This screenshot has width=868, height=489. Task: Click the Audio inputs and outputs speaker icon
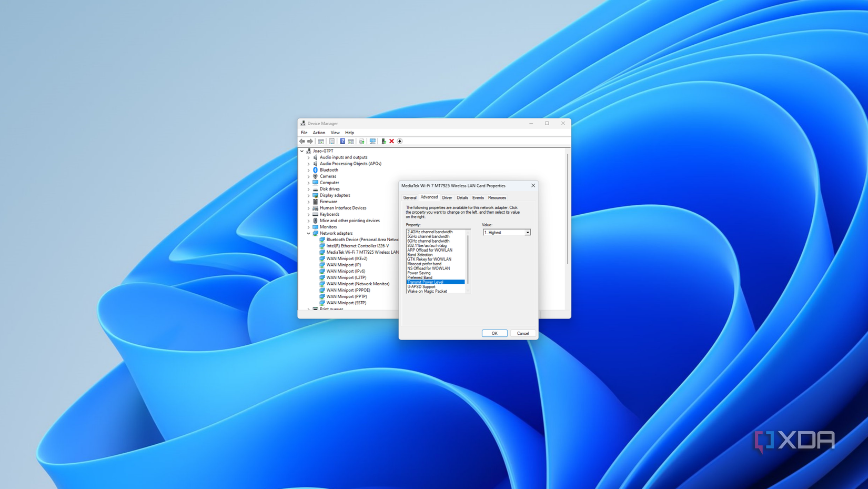click(316, 157)
